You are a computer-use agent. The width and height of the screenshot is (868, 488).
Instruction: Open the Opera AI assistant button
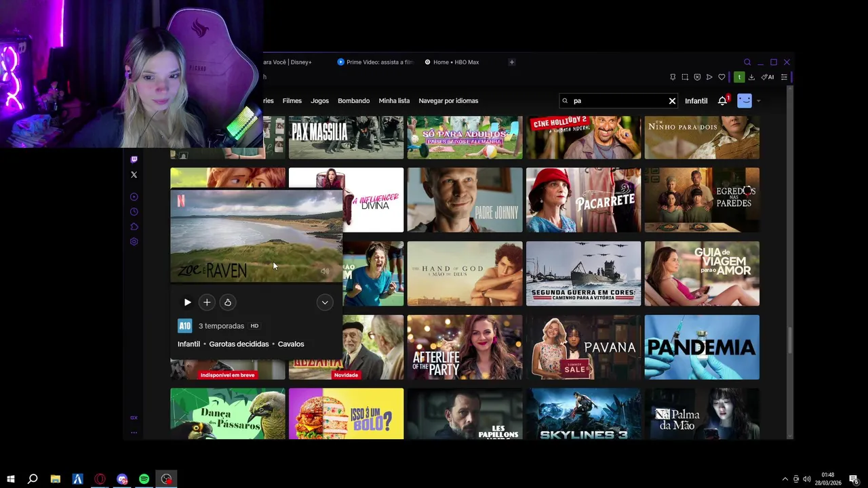coord(768,77)
